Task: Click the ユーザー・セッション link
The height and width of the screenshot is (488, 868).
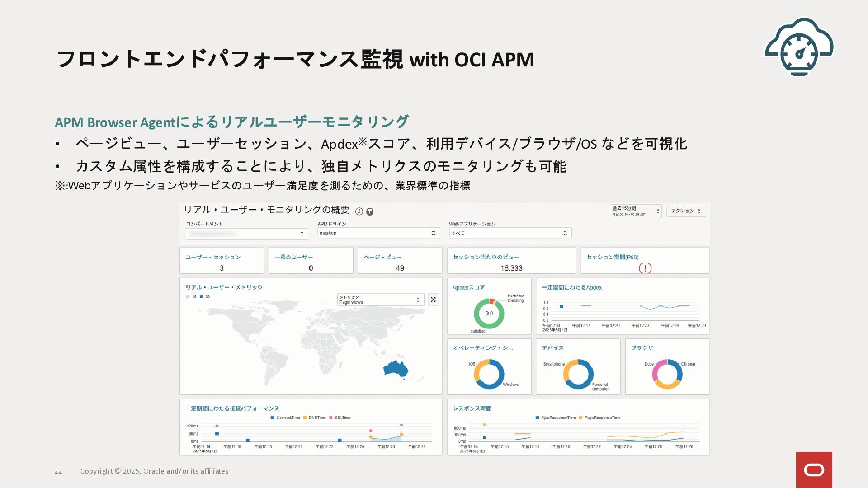Action: tap(212, 257)
